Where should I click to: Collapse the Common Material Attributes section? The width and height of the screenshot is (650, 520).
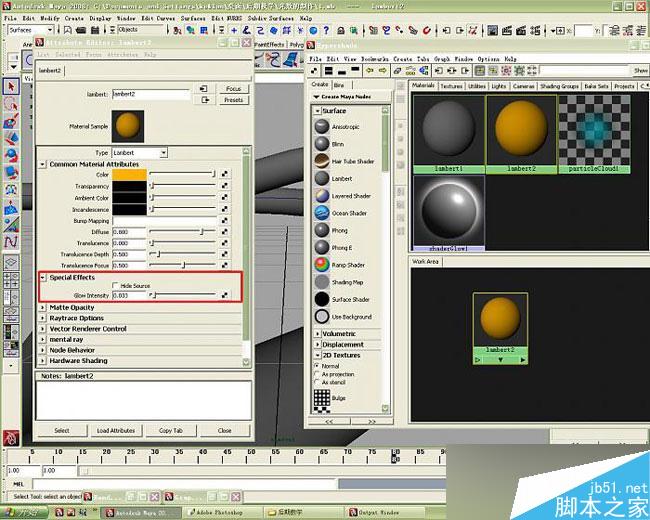(x=42, y=164)
